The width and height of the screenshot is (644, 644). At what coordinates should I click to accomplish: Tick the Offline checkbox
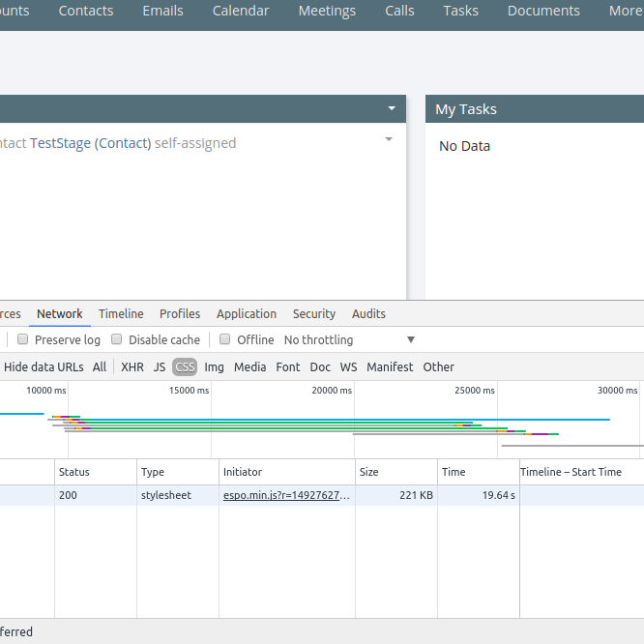224,339
